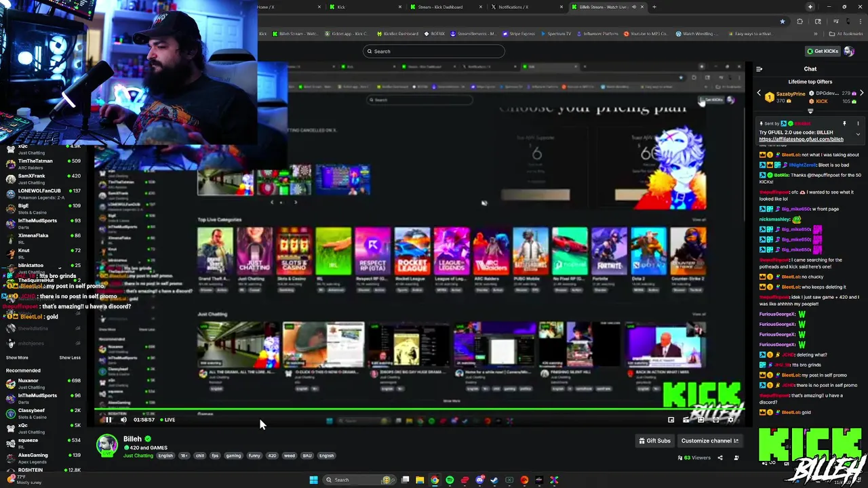The width and height of the screenshot is (868, 488).
Task: Open Youtube to MP3 bookmark
Action: 646,33
